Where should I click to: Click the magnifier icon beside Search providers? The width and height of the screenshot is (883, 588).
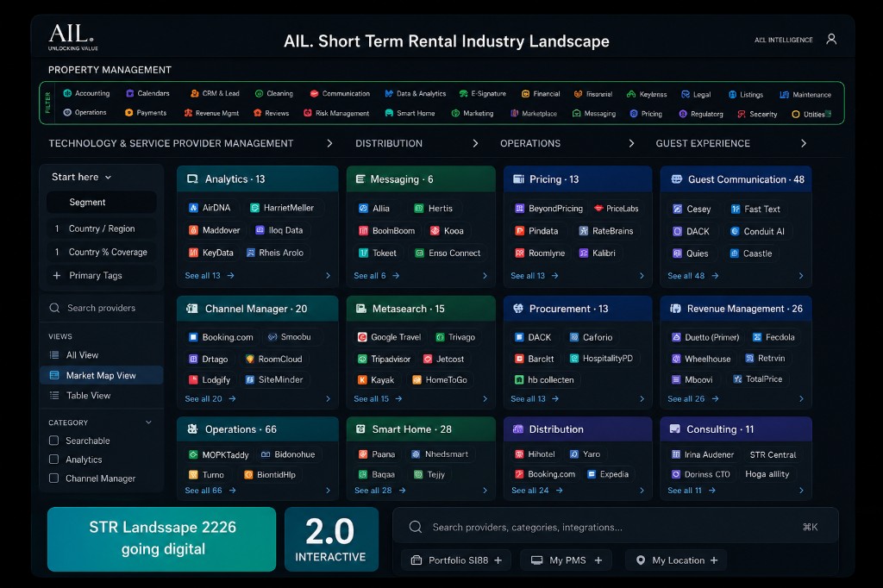pos(54,308)
